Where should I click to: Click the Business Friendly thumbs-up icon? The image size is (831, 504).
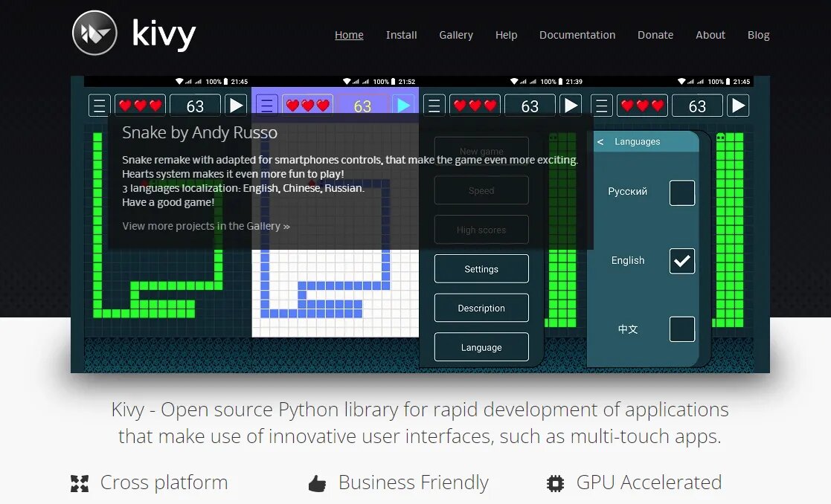tap(317, 483)
